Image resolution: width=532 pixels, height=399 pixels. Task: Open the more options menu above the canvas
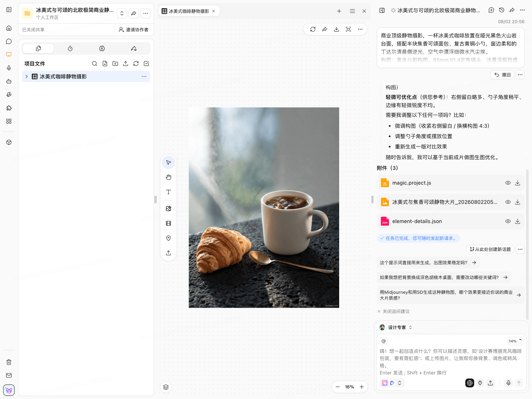click(360, 29)
